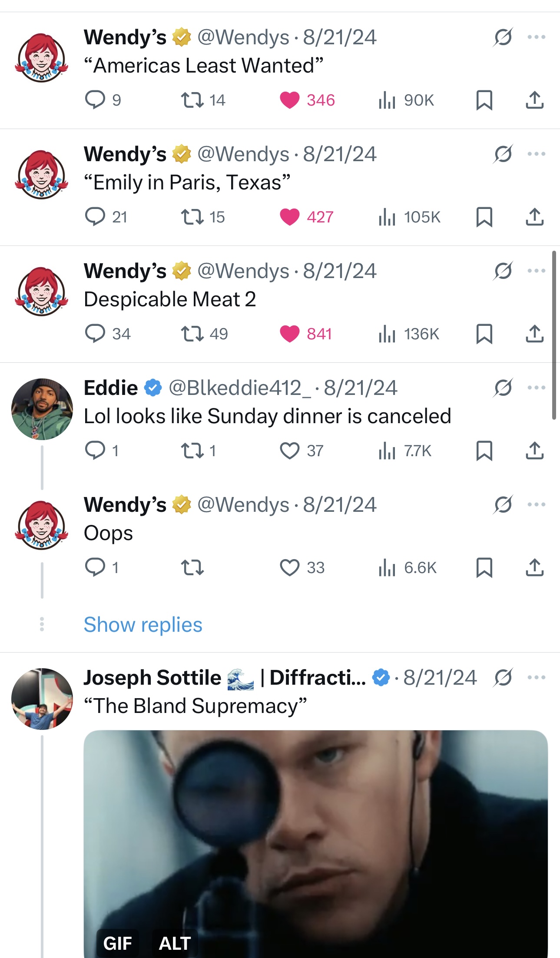
Task: Open Eddie's profile picture
Action: coord(42,409)
